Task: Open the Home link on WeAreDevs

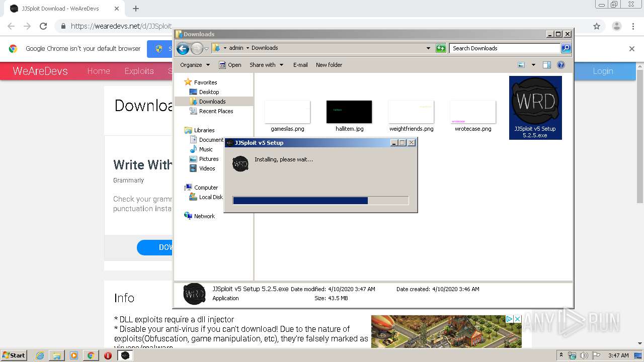Action: tap(99, 71)
